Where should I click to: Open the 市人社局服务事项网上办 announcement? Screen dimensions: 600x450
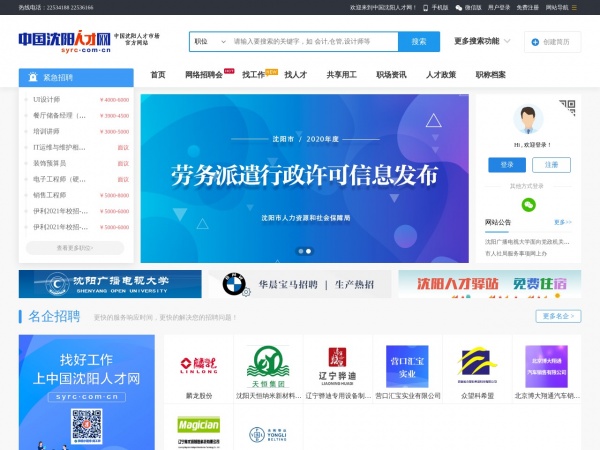[x=516, y=253]
